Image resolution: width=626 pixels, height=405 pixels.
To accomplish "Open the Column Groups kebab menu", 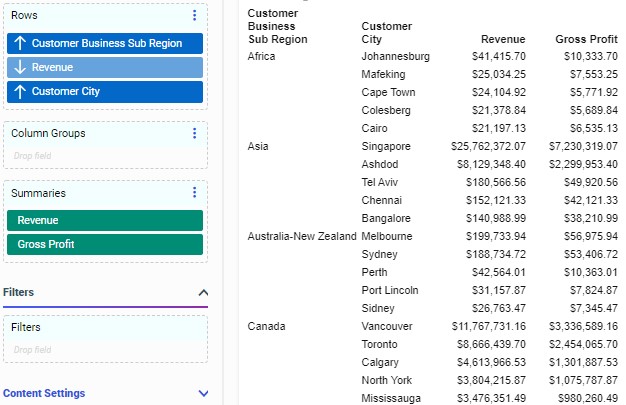I will click(194, 133).
